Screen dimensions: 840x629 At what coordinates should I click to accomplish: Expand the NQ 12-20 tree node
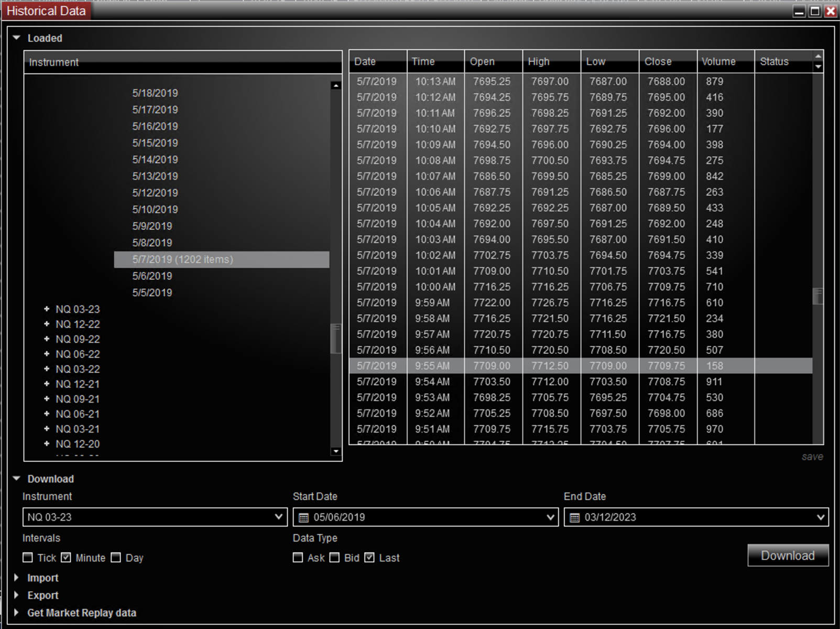click(x=47, y=443)
